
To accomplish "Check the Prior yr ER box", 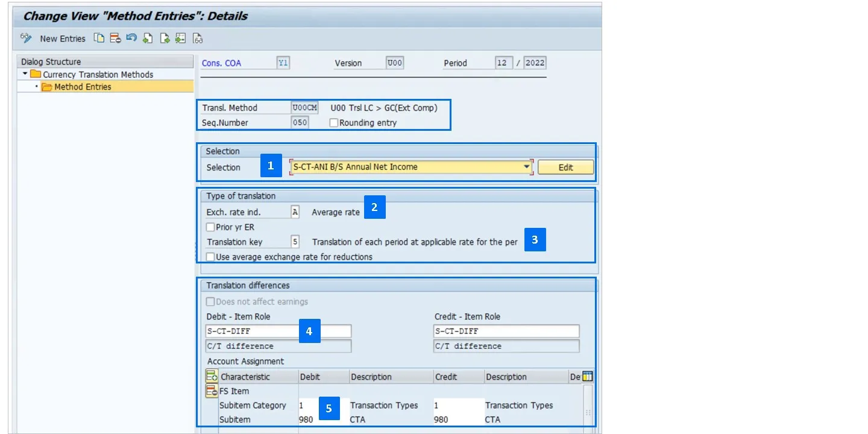I will [210, 227].
